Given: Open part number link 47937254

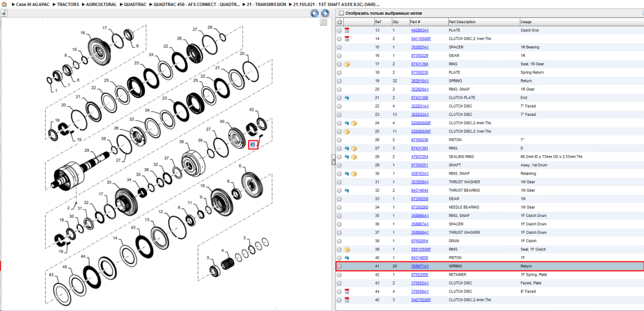Looking at the screenshot, I should pos(419,156).
